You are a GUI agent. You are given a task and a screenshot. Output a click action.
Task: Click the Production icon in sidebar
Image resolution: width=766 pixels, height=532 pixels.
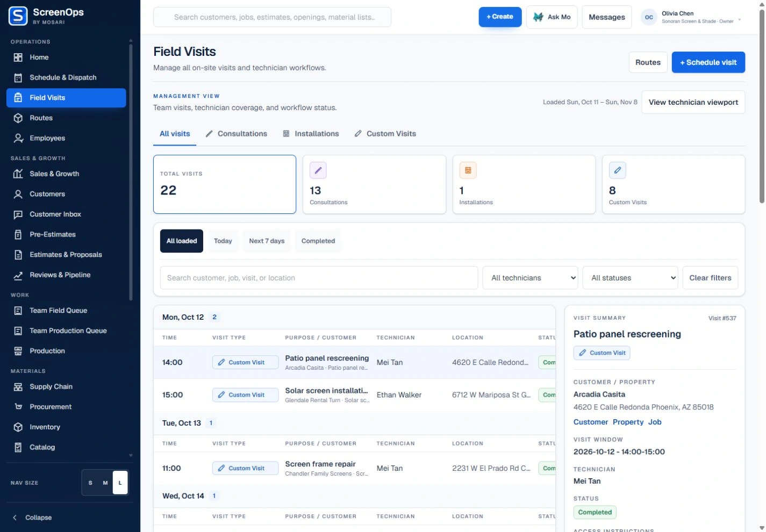click(18, 351)
